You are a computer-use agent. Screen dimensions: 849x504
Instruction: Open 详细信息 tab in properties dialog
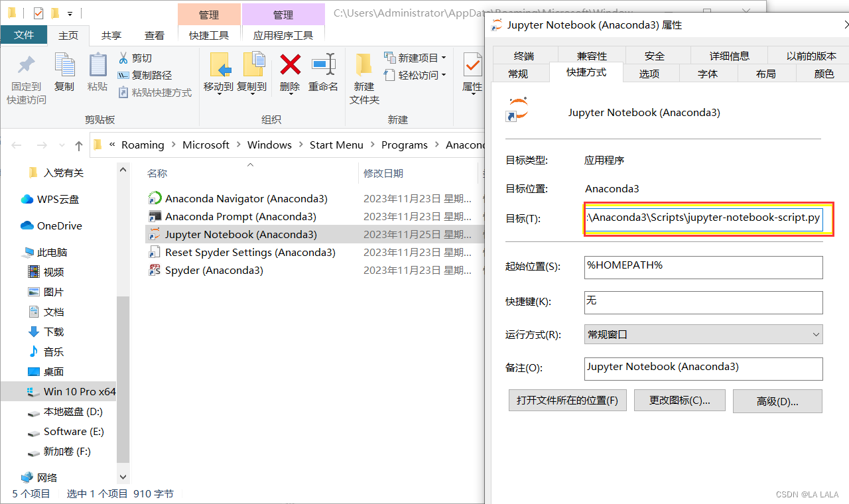(x=730, y=56)
